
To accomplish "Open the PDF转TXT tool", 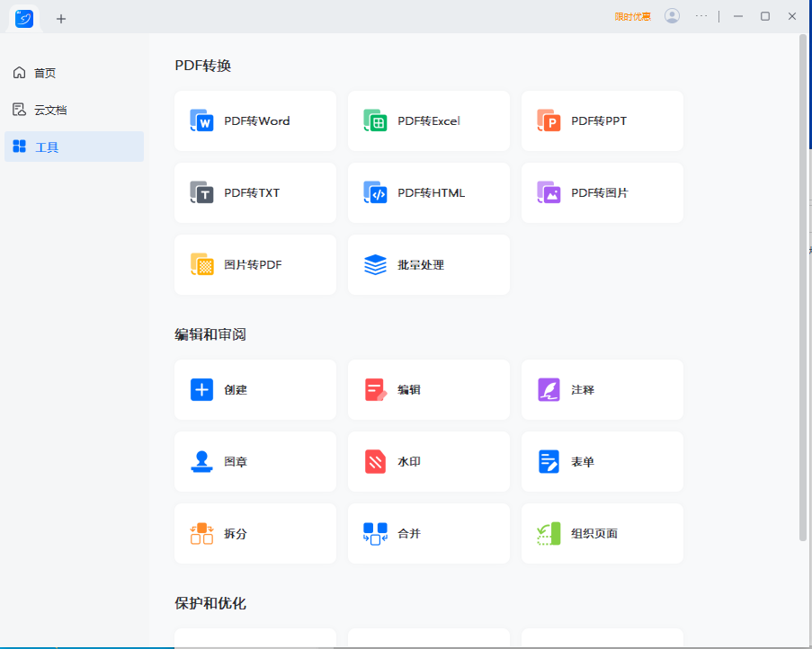I will 254,192.
